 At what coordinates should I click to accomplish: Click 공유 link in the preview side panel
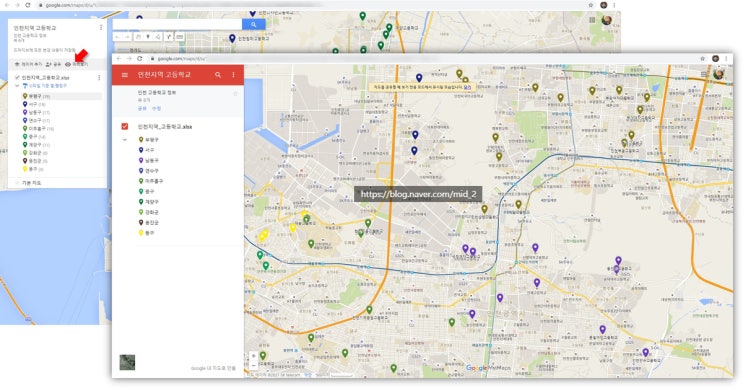tap(142, 108)
